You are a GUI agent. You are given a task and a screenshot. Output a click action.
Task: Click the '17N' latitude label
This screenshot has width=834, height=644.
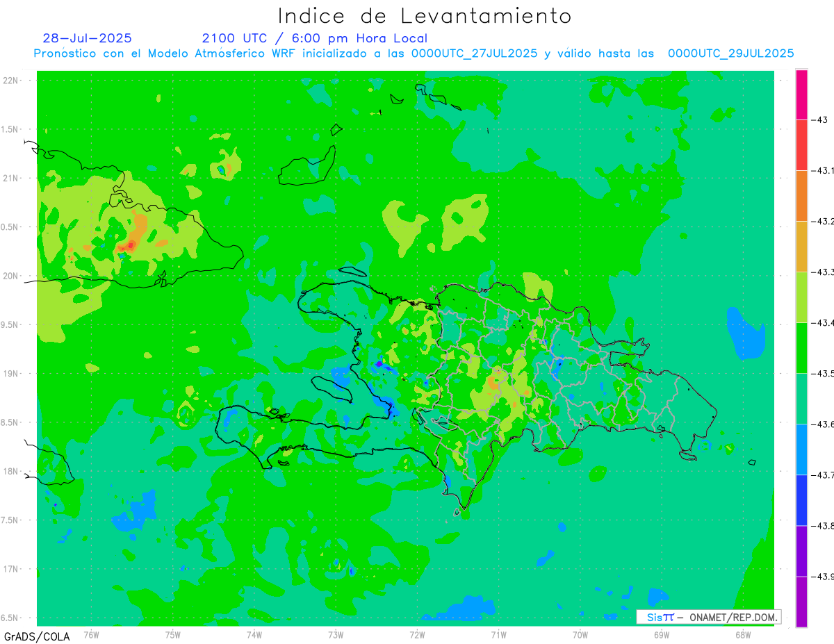12,569
